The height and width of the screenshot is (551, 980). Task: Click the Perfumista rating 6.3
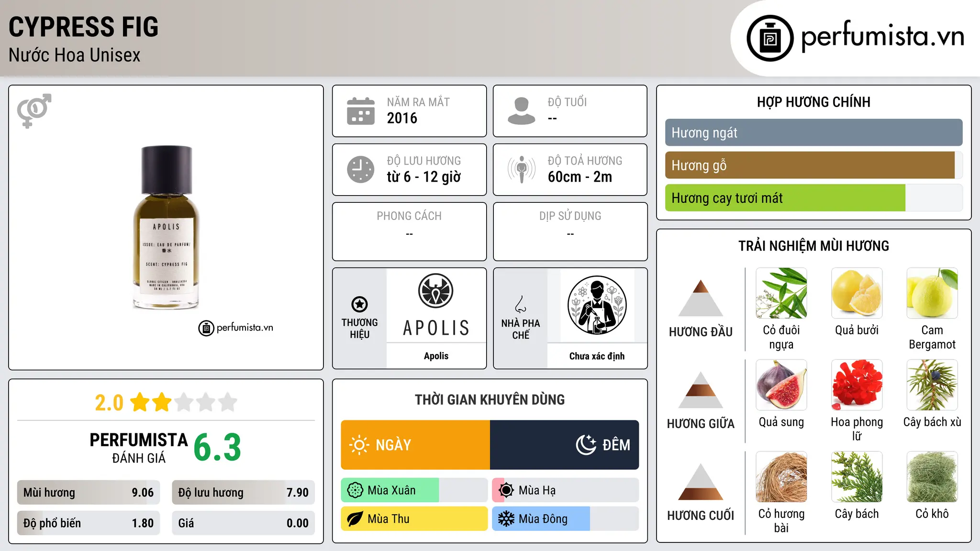[x=217, y=447]
